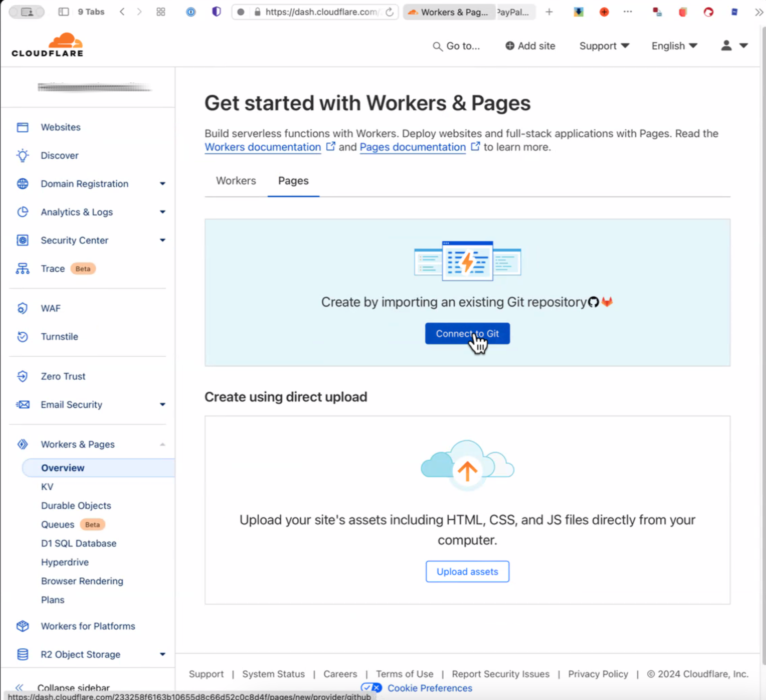The height and width of the screenshot is (700, 766).
Task: Click the Trace network icon
Action: pos(23,268)
